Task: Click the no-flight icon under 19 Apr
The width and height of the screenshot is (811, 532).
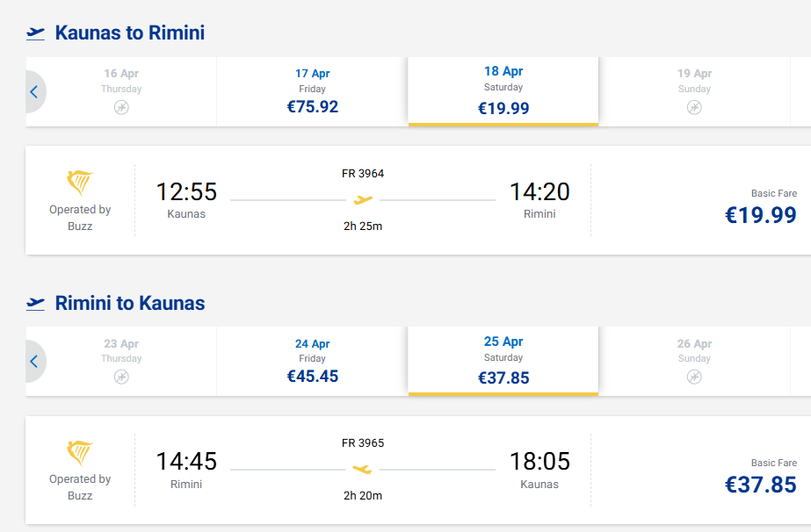Action: tap(694, 107)
